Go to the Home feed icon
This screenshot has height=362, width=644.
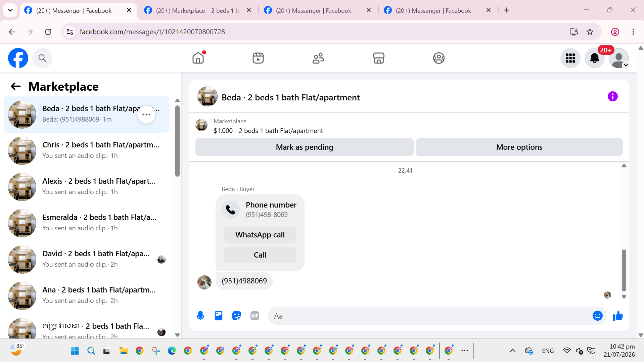coord(198,58)
